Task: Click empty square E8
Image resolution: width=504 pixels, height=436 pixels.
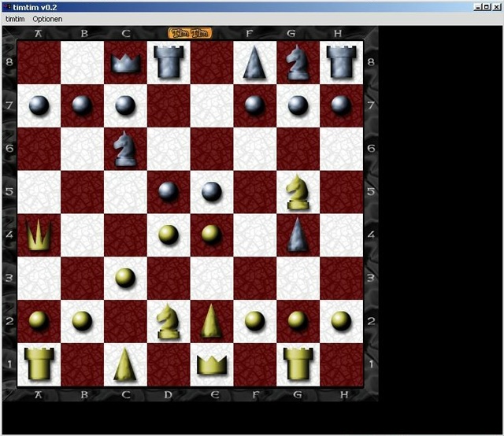Action: pyautogui.click(x=212, y=62)
